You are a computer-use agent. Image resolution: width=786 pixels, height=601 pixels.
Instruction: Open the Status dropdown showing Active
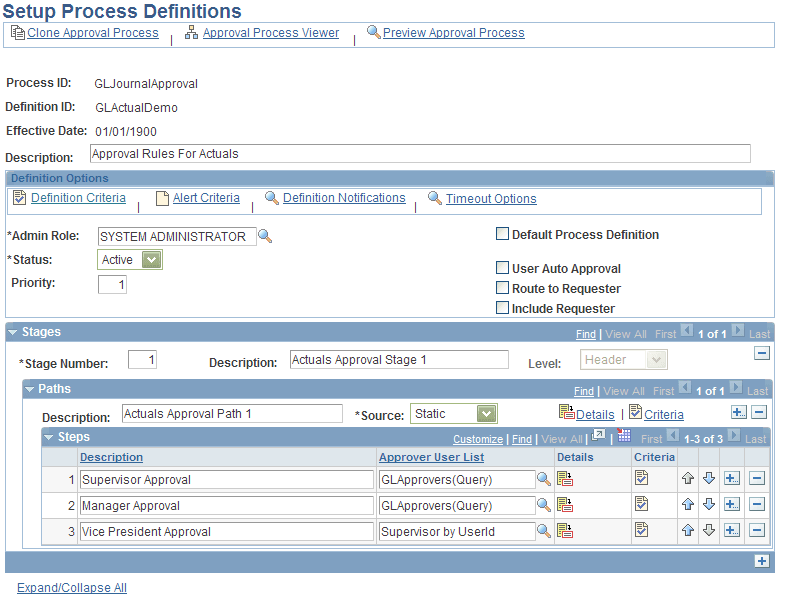[130, 260]
